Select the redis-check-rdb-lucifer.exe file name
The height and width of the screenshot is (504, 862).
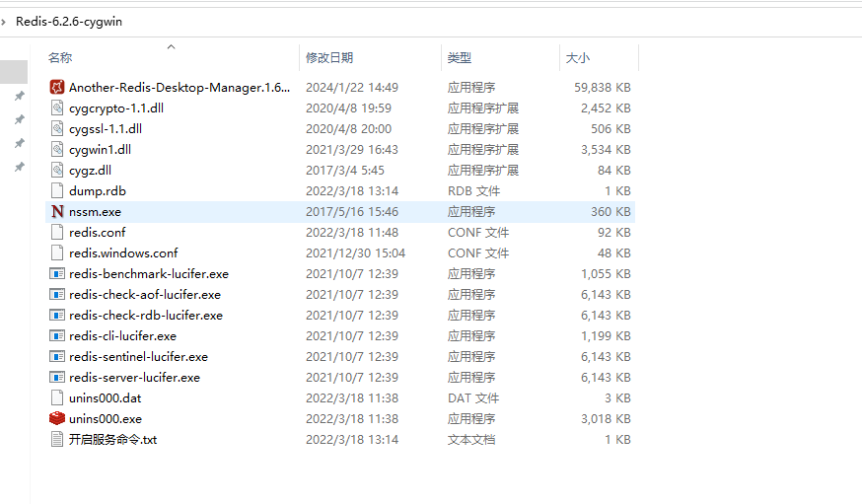146,315
